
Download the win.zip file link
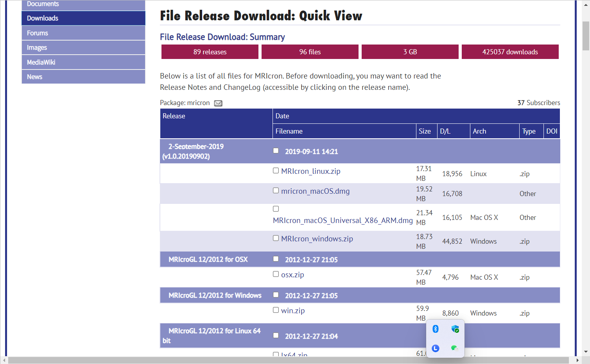[293, 311]
